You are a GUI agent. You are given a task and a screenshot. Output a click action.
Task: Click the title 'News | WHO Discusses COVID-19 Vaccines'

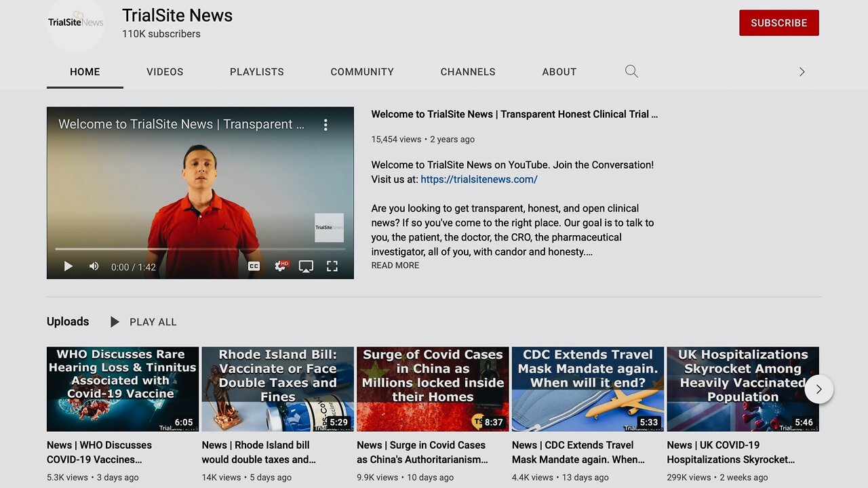[x=99, y=452]
